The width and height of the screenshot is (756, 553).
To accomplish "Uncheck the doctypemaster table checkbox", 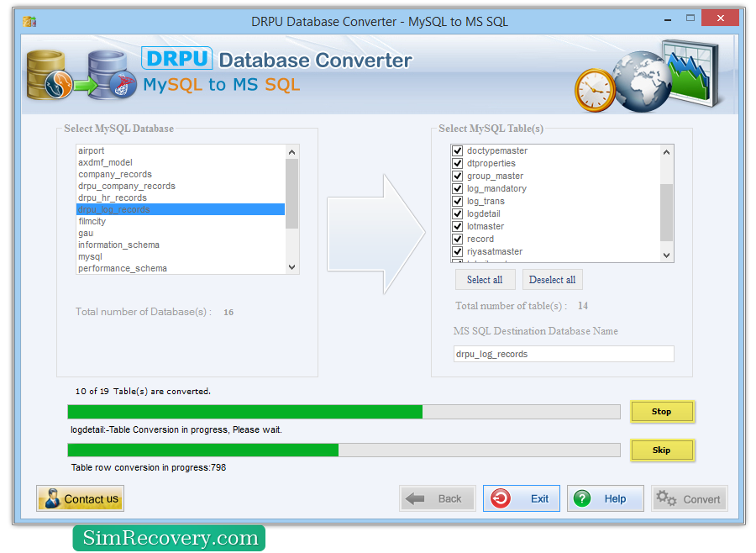I will coord(458,150).
